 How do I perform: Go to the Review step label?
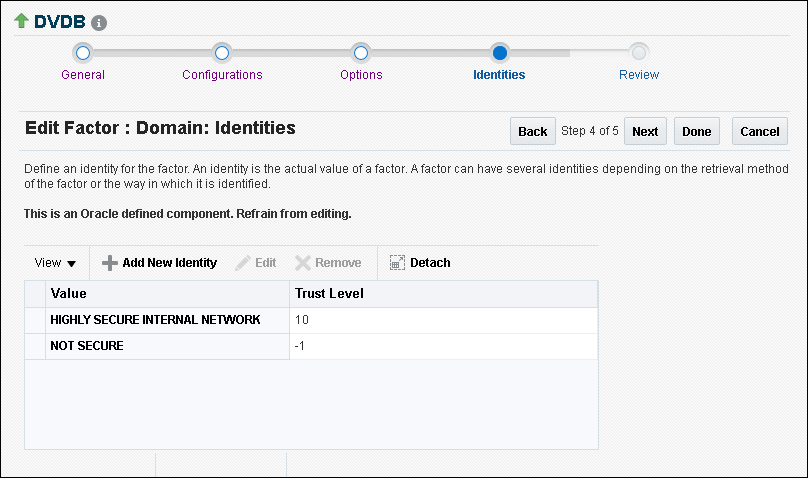[x=639, y=75]
